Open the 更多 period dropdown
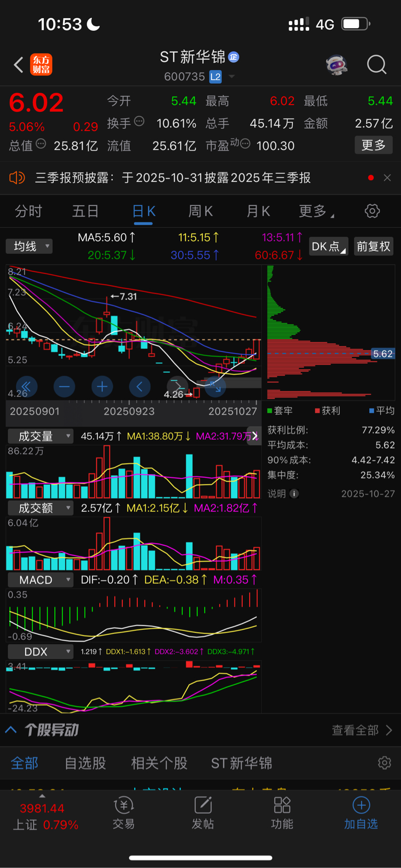The image size is (401, 868). point(316,211)
